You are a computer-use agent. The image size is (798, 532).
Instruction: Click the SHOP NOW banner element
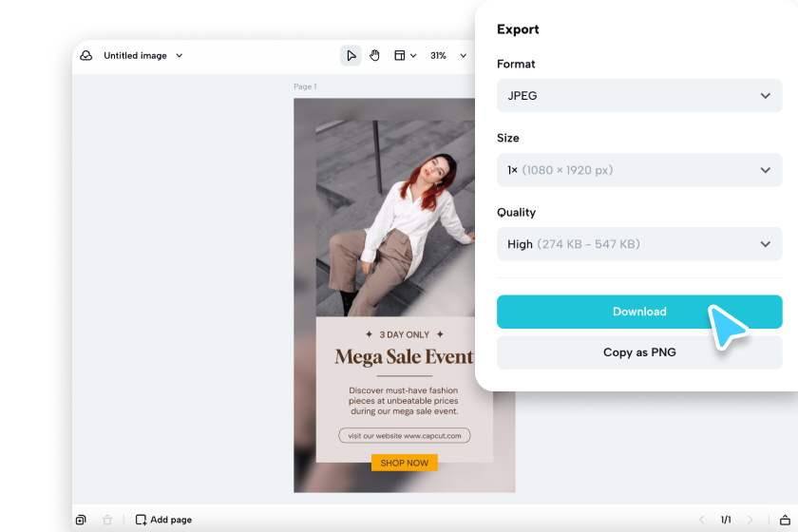point(404,463)
